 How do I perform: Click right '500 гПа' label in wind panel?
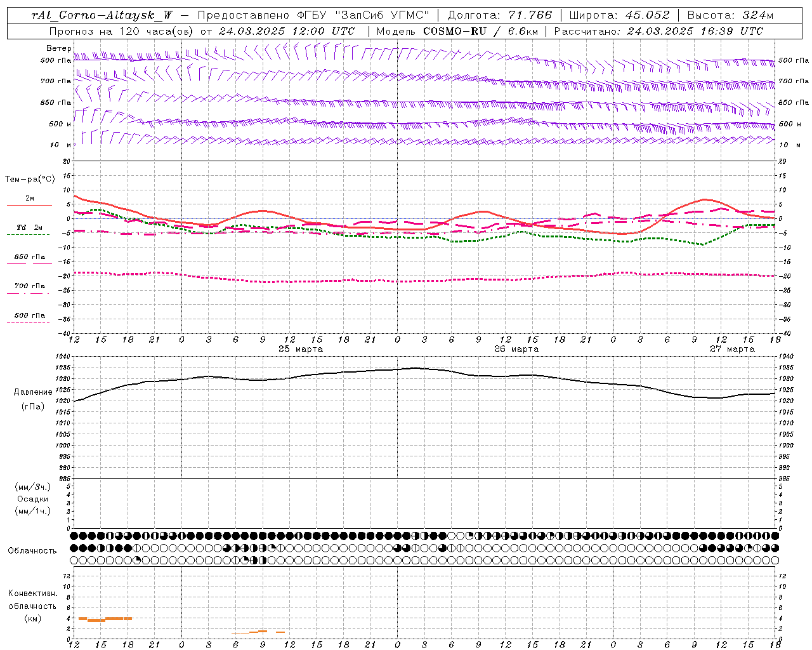point(794,60)
